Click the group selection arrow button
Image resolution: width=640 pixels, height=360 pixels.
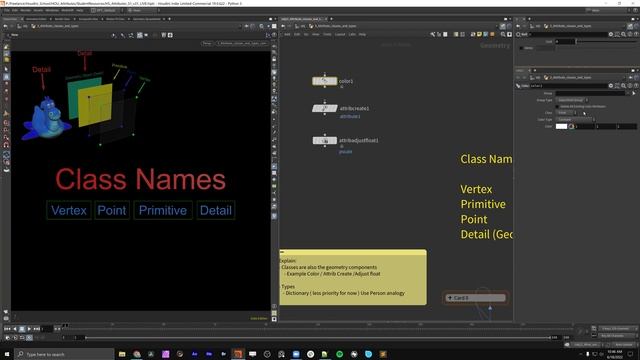[633, 93]
